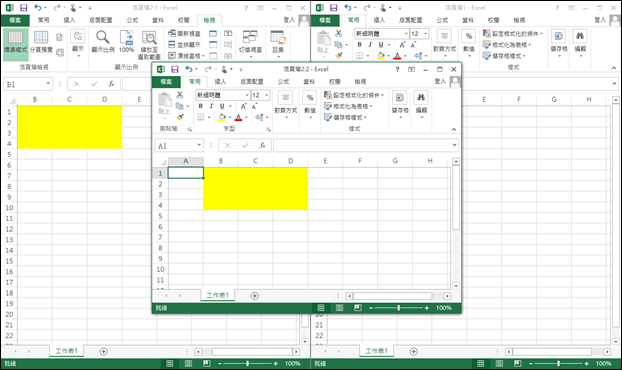622x370 pixels.
Task: Click touch mode icon in 活頁簿2:2 toolbar
Action: [x=225, y=69]
